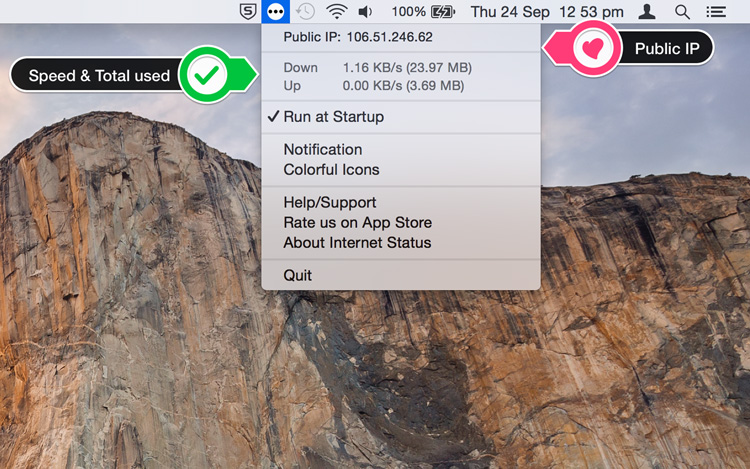Quit the Internet Status app
The width and height of the screenshot is (750, 469).
[297, 275]
